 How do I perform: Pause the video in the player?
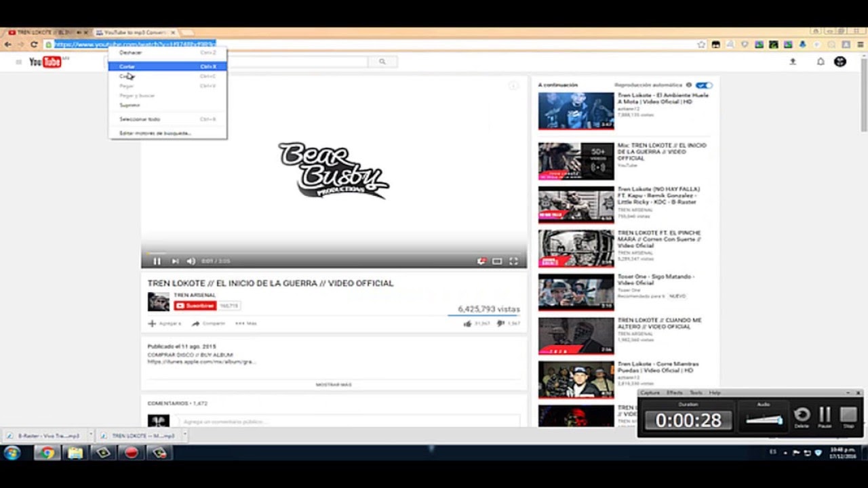tap(157, 261)
